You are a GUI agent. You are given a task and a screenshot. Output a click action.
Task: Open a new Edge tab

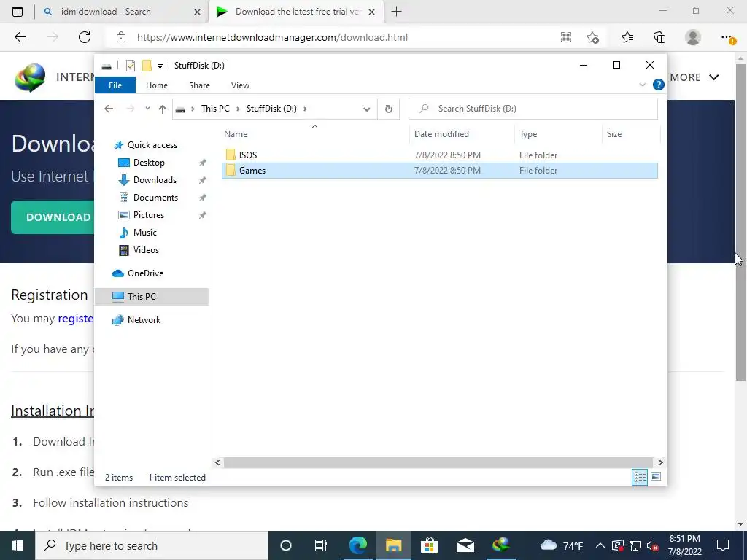click(x=396, y=12)
